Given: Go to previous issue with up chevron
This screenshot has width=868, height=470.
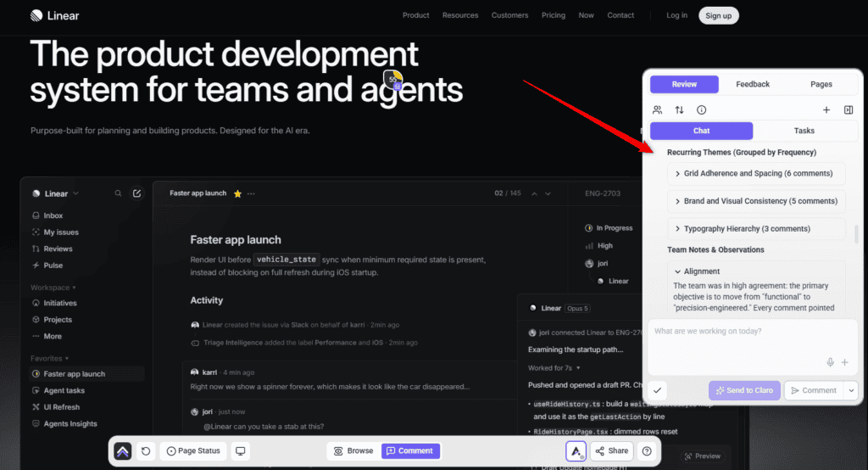Looking at the screenshot, I should tap(534, 193).
